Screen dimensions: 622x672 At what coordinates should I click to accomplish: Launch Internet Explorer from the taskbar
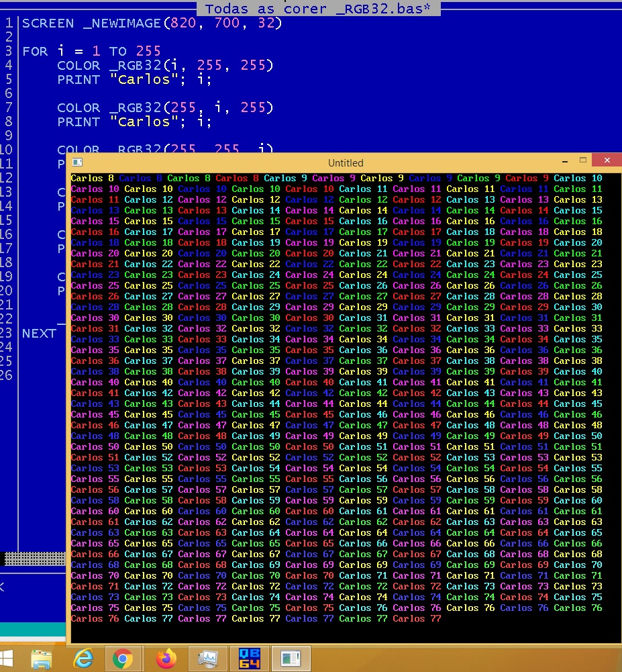click(83, 659)
